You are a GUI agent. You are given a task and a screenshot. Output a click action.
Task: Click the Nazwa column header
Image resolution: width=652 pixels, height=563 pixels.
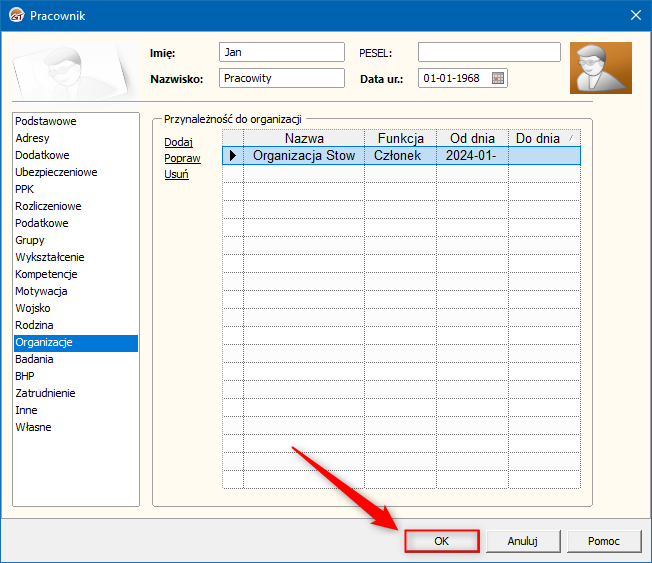coord(304,138)
